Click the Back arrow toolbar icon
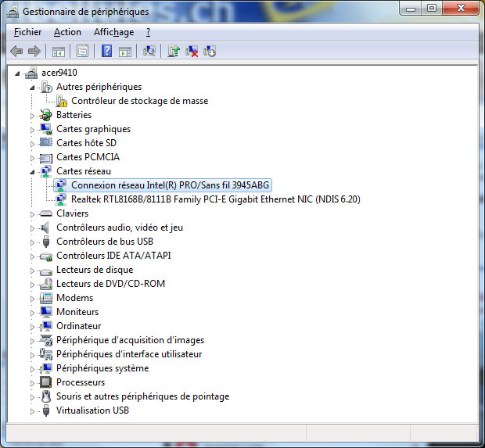Viewport: 485px width, 448px height. pyautogui.click(x=16, y=51)
